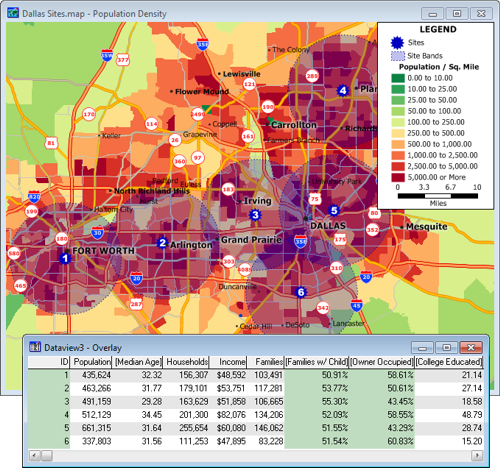This screenshot has height=468, width=500.
Task: Click highway shield 121 near Lewisville
Action: point(249,84)
